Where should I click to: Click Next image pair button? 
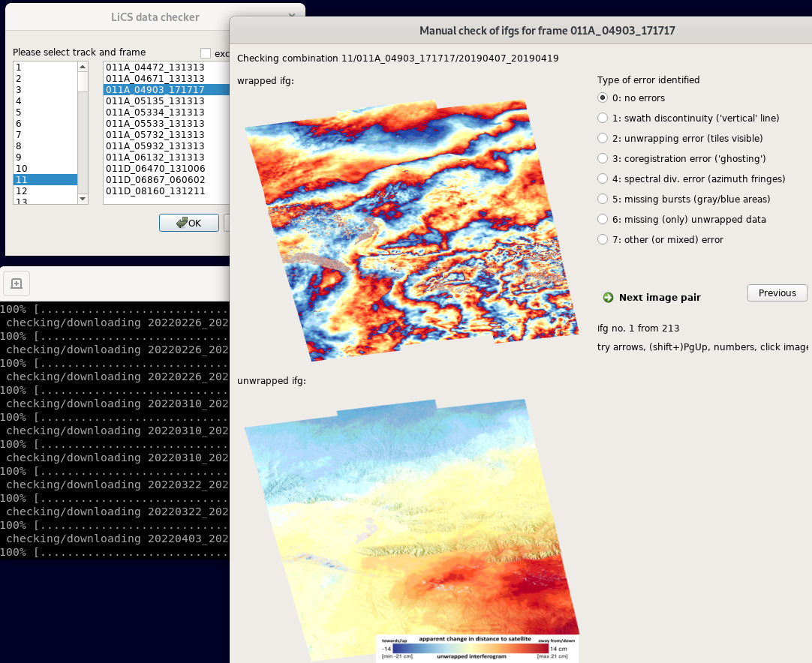[651, 297]
